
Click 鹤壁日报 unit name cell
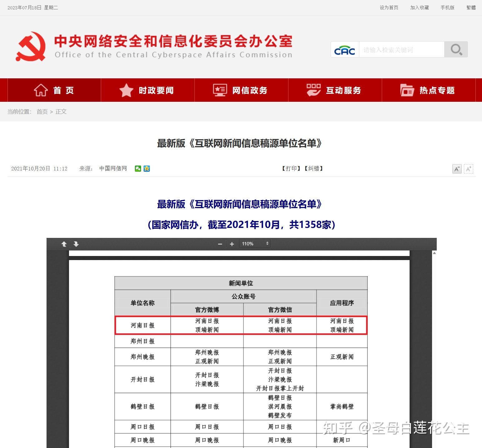coord(143,406)
